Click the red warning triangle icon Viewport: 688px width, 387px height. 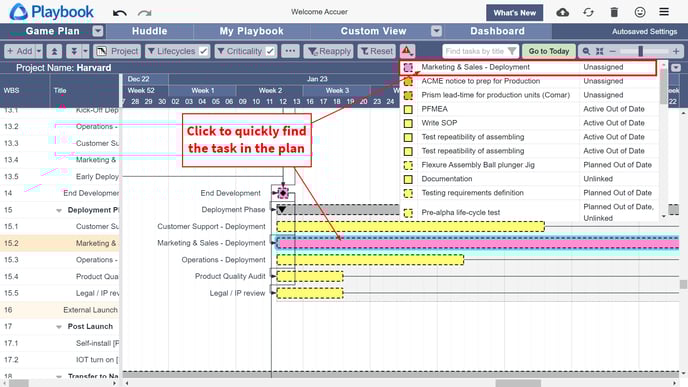[407, 51]
